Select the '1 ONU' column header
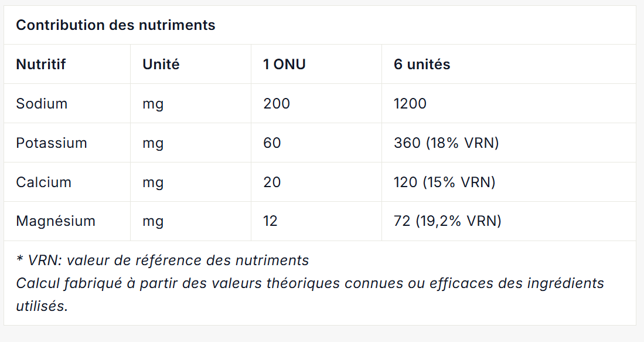Screen dimensions: 644x342 pyautogui.click(x=284, y=64)
